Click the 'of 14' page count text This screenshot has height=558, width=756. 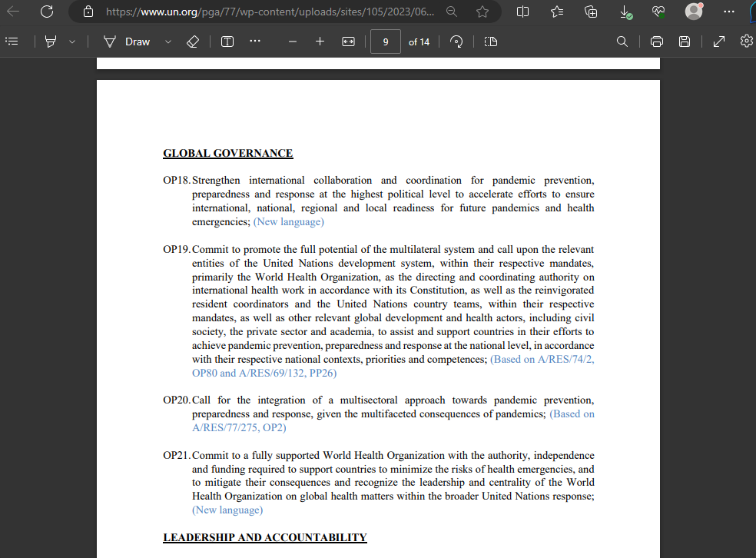coord(419,42)
